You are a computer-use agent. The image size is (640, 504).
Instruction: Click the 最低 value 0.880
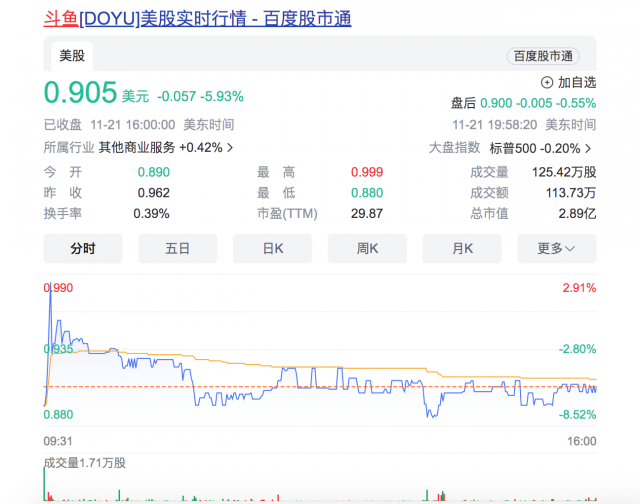pos(367,193)
